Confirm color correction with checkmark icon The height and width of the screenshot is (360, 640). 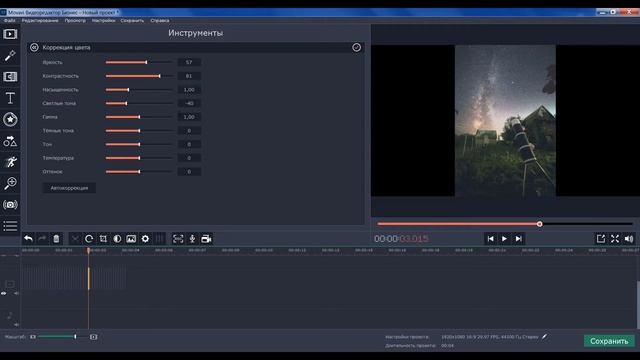pyautogui.click(x=356, y=47)
